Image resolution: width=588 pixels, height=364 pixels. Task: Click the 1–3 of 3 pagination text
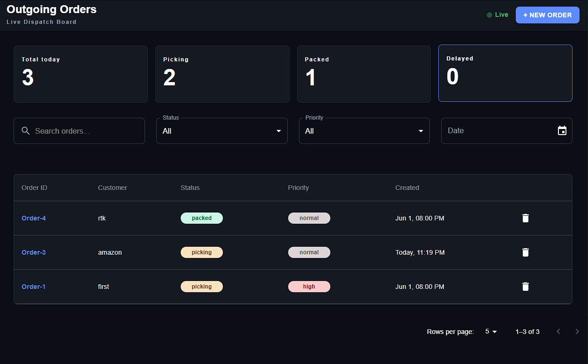(x=527, y=332)
